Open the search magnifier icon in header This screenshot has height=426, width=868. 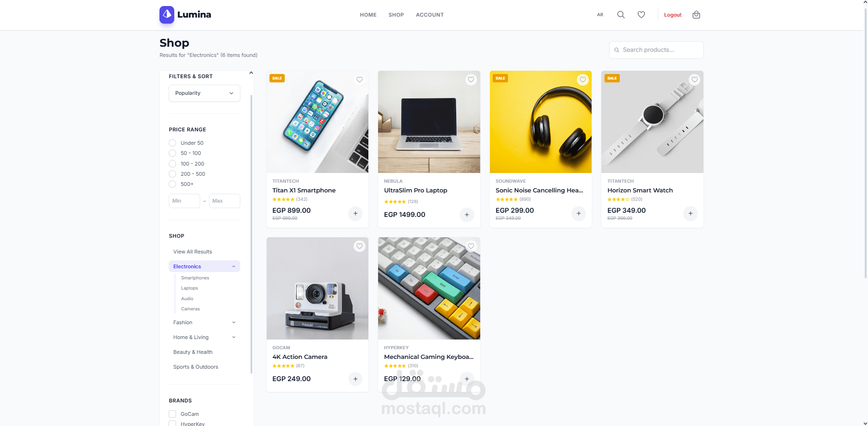coord(621,15)
